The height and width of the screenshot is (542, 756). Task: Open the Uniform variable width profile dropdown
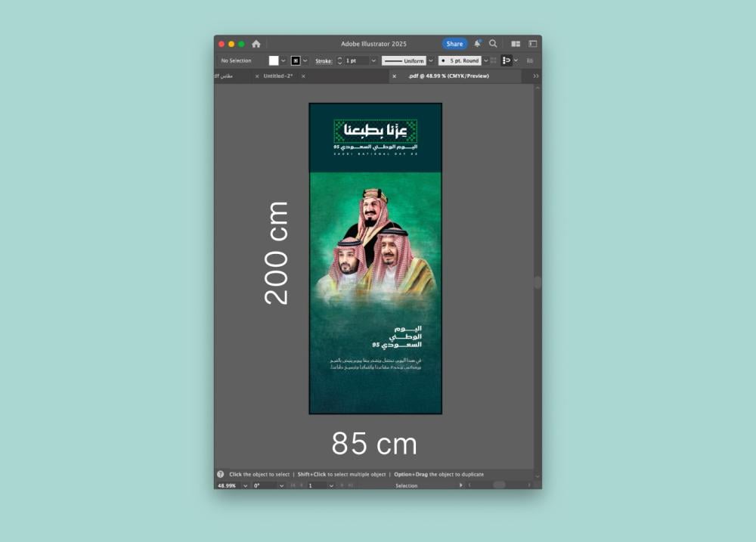pyautogui.click(x=431, y=60)
